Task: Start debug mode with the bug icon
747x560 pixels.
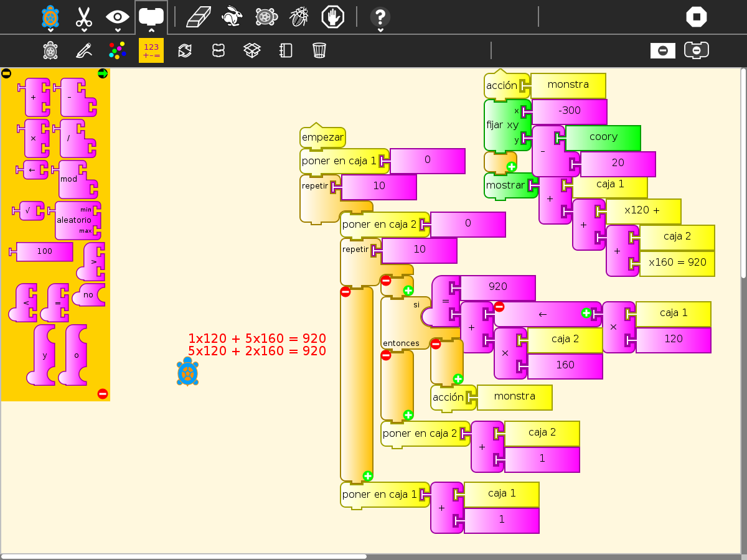Action: tap(299, 17)
